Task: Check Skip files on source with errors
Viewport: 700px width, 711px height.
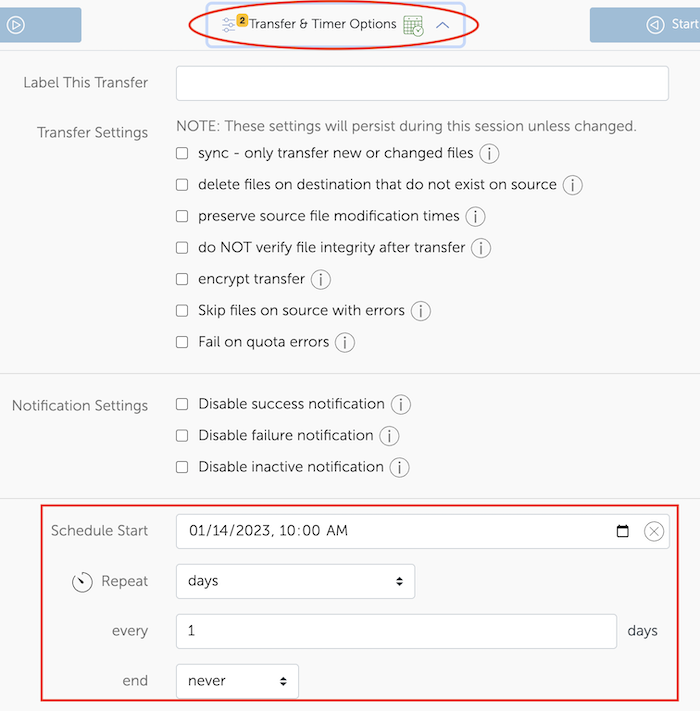Action: 182,311
